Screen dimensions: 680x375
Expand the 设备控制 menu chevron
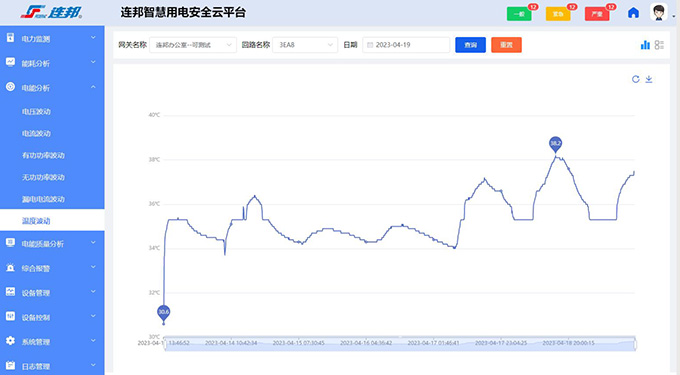coord(93,316)
